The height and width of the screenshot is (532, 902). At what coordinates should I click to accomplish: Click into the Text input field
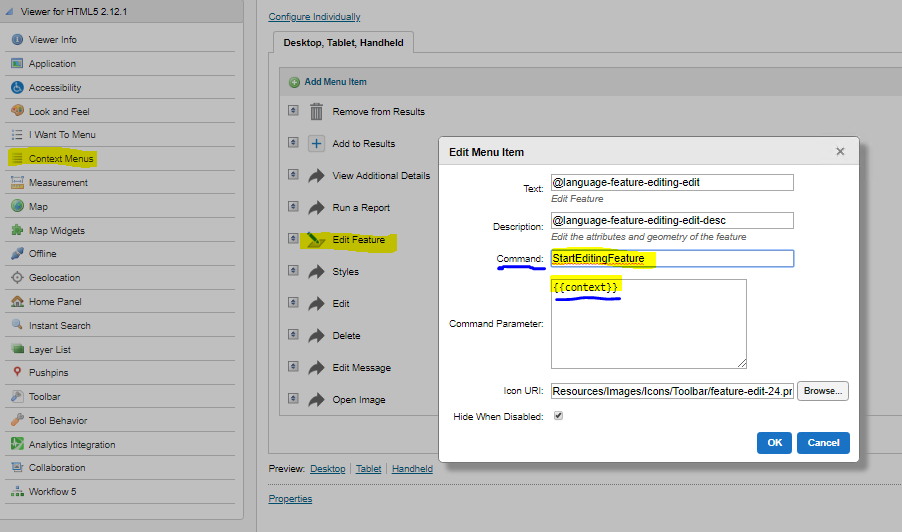(672, 182)
